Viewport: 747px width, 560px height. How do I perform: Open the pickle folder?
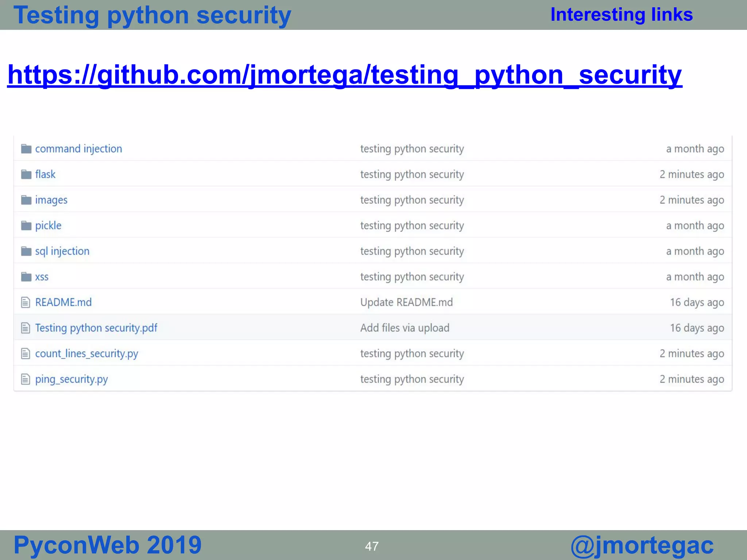pyautogui.click(x=48, y=226)
